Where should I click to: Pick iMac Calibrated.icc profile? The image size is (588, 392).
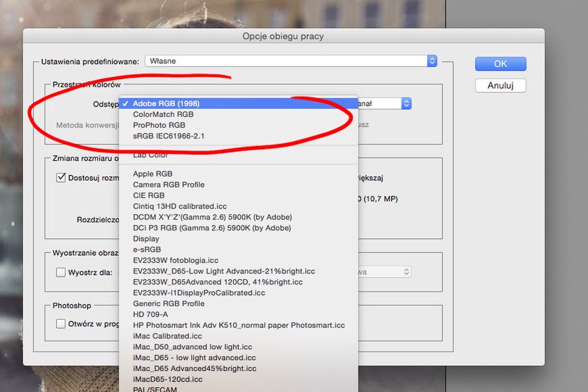tap(239, 336)
